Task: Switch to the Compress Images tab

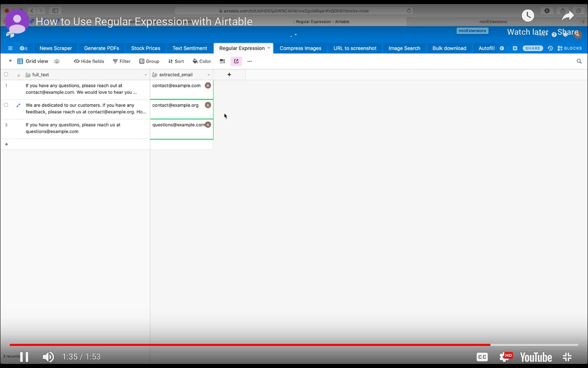Action: coord(301,48)
